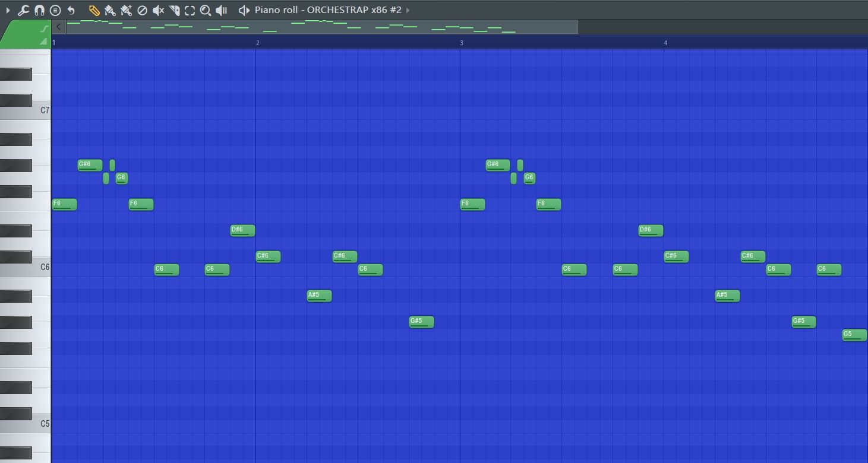Select the brush tool with plus sign
The height and width of the screenshot is (463, 868).
click(126, 10)
